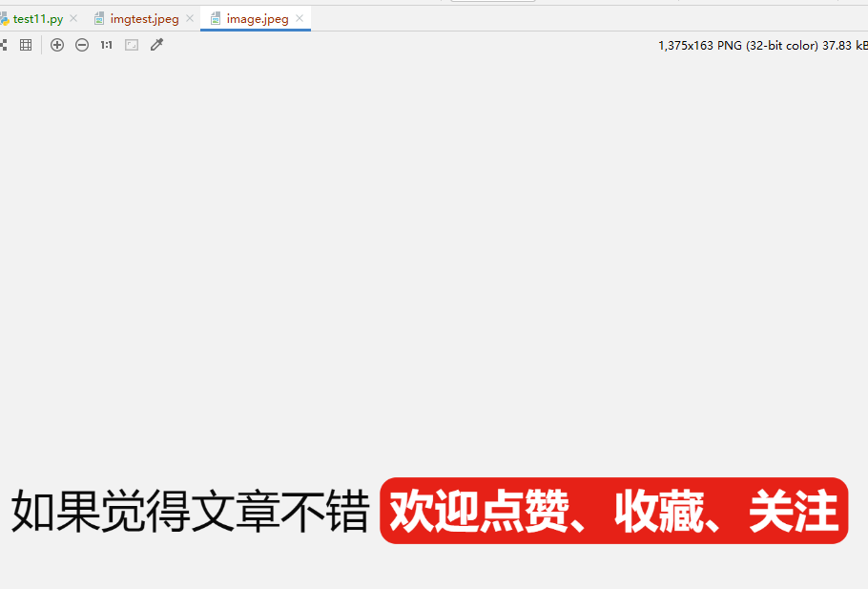
Task: Click the red banner in displayed image
Action: coord(614,511)
